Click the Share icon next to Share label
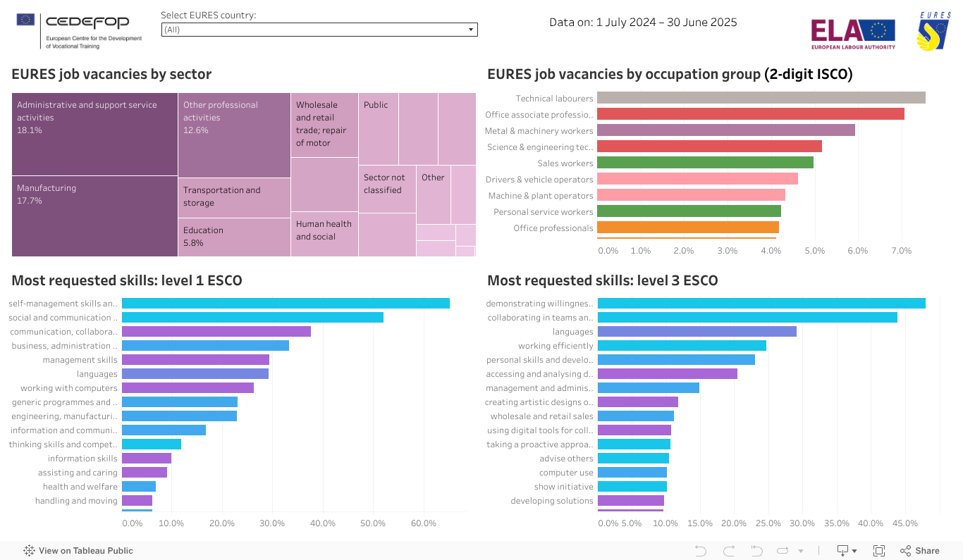Image resolution: width=963 pixels, height=560 pixels. pyautogui.click(x=907, y=550)
